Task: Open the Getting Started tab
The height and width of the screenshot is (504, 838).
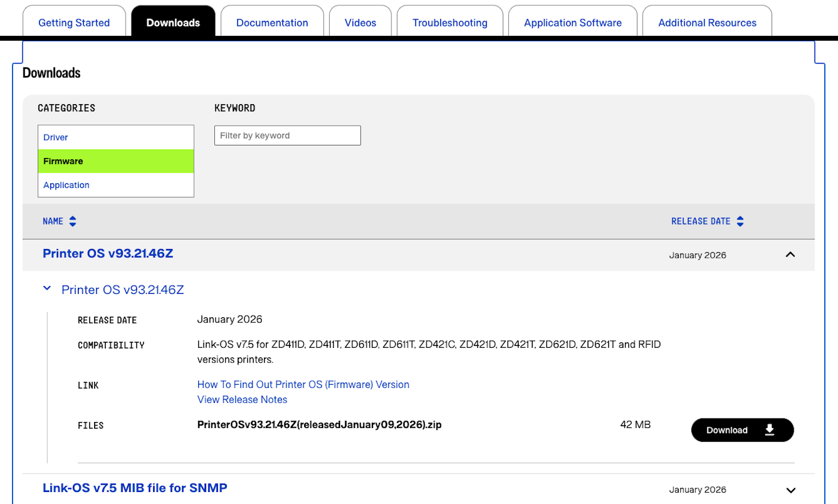Action: click(74, 23)
